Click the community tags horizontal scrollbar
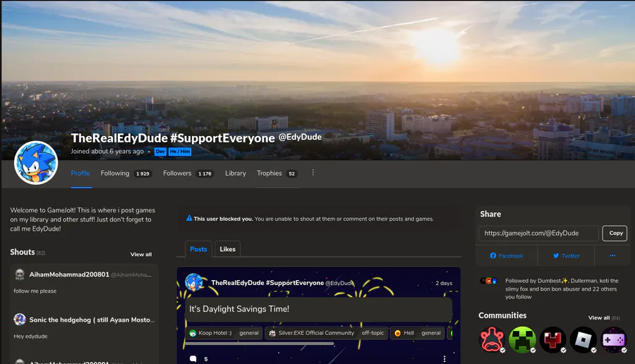The width and height of the screenshot is (635, 364). (259, 344)
